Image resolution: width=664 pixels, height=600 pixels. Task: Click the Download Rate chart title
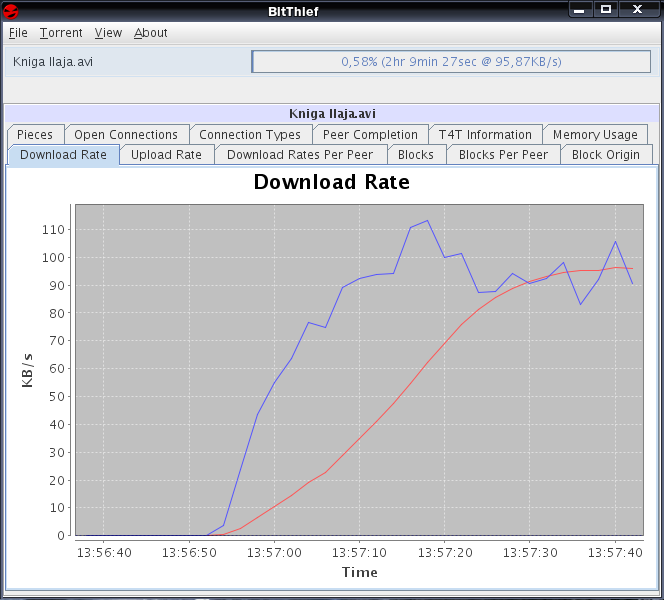tap(332, 182)
